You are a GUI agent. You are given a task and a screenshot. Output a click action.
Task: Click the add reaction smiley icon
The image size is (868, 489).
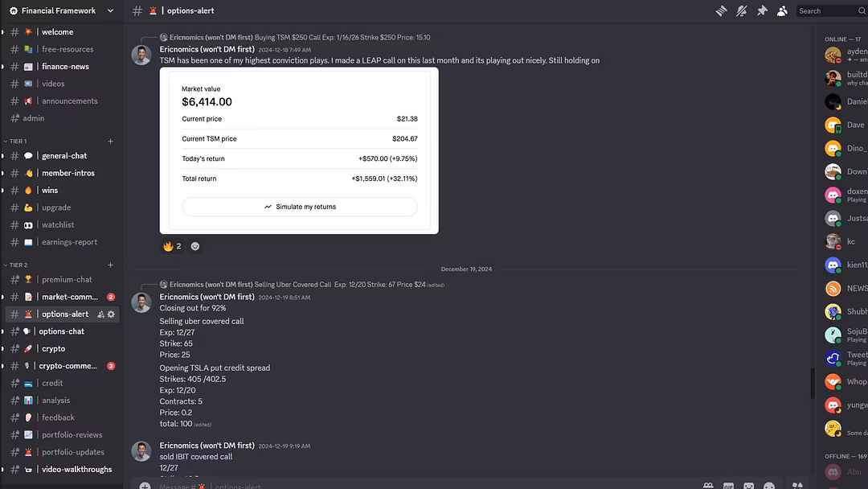(x=194, y=246)
